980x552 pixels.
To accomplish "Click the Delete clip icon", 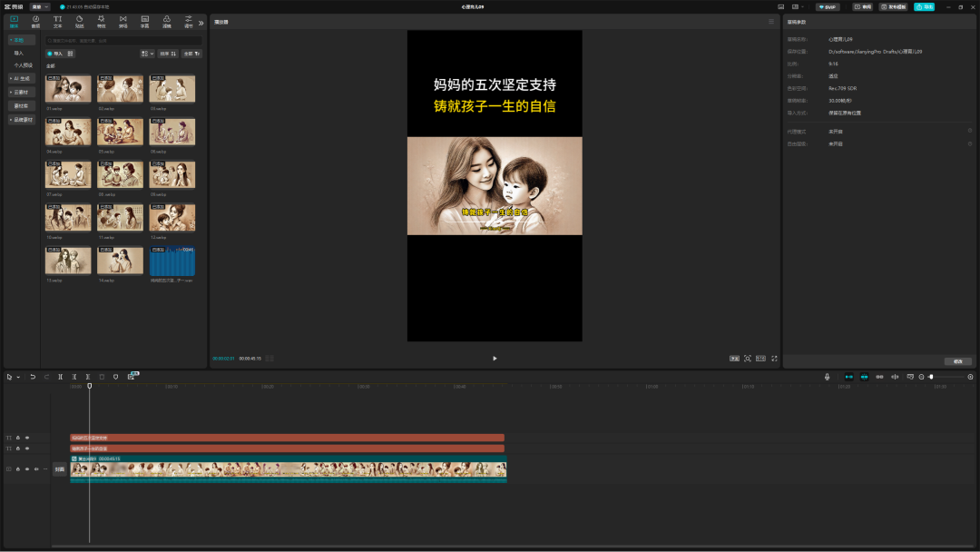I will tap(102, 377).
